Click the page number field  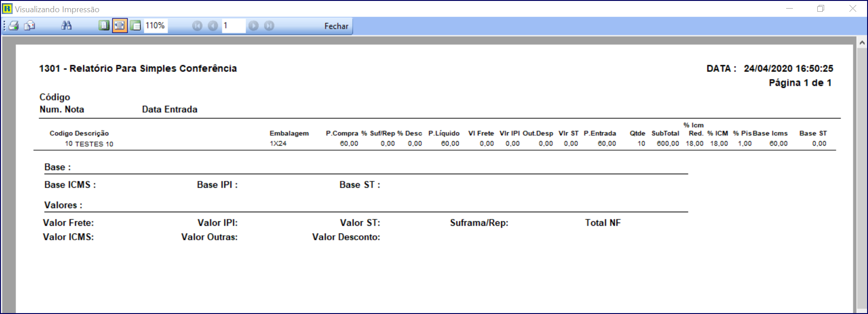click(x=233, y=26)
